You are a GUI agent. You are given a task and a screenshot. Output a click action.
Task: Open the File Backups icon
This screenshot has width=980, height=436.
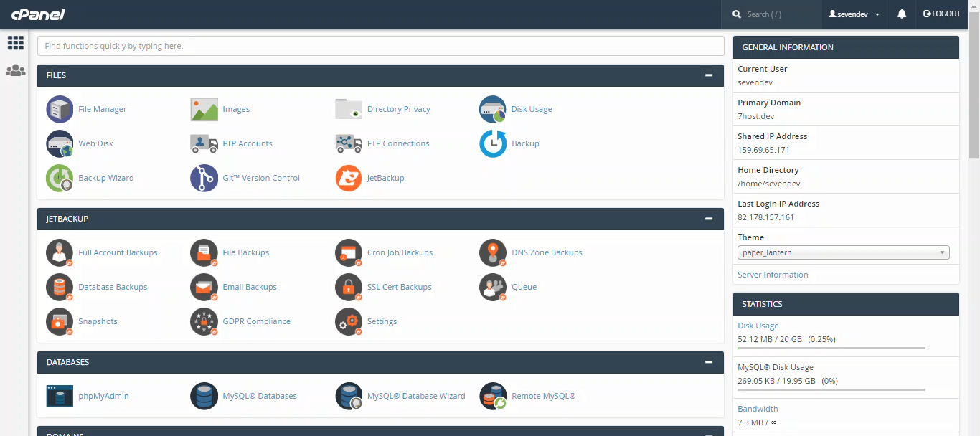(204, 252)
